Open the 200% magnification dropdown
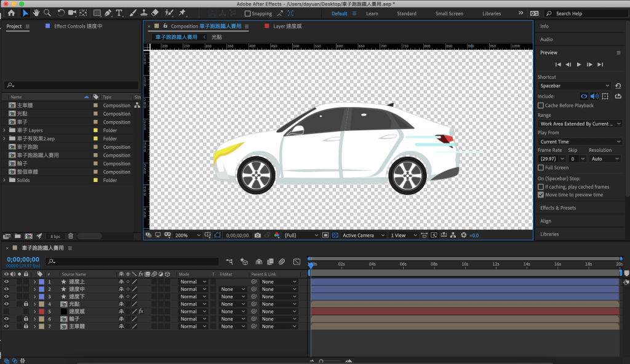630x364 pixels. tap(188, 235)
